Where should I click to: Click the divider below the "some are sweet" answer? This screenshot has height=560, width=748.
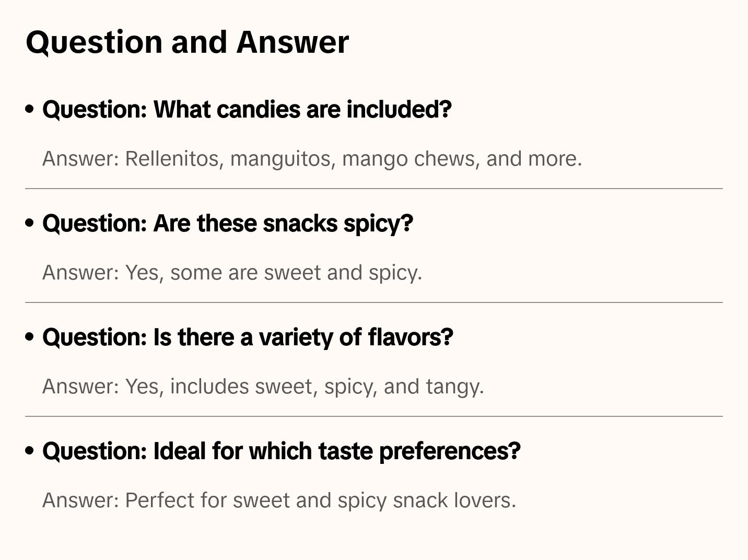[374, 302]
